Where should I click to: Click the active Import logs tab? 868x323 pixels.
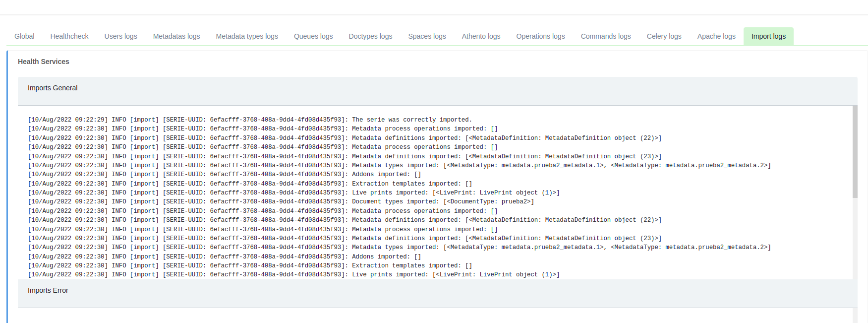pos(768,36)
